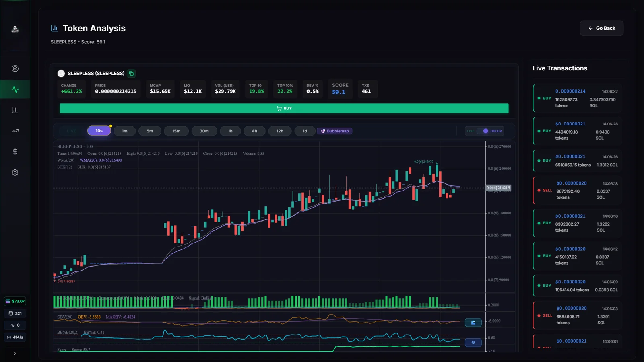
Task: Select the 1d timeframe tab
Action: 305,131
